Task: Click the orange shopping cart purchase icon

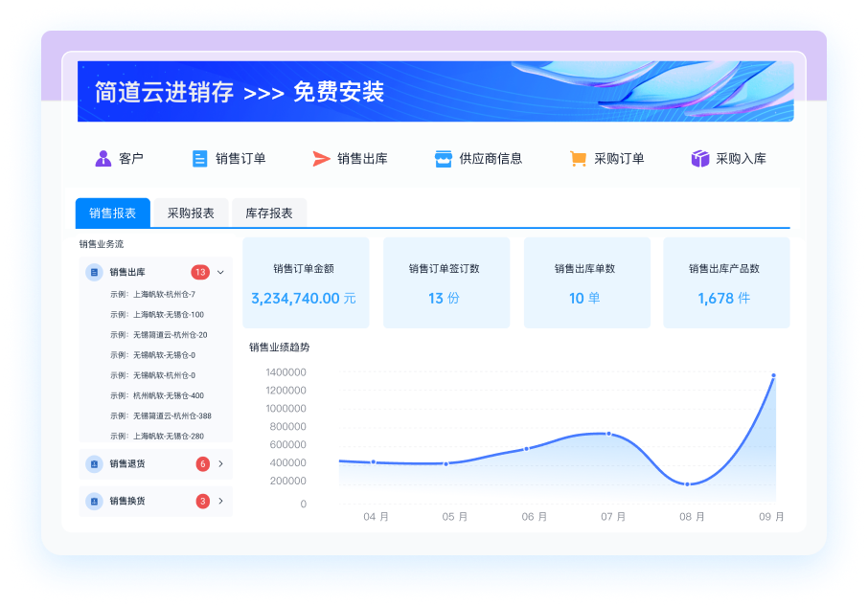Action: [578, 159]
